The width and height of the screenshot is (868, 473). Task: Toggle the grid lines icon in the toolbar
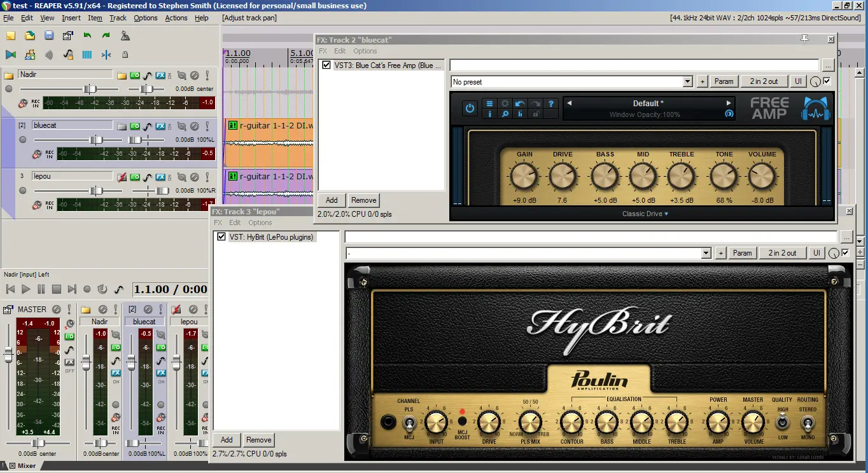pos(87,55)
